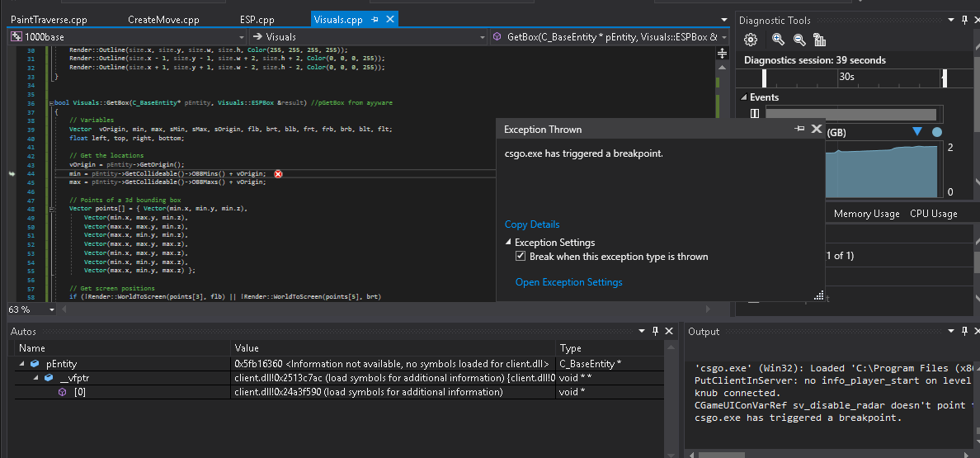This screenshot has width=980, height=458.
Task: Click the Reset View chart icon
Action: pos(819,40)
